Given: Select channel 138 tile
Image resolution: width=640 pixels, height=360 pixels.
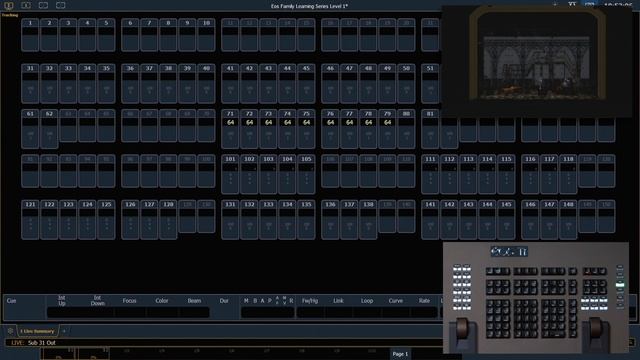Looking at the screenshot, I should (368, 219).
